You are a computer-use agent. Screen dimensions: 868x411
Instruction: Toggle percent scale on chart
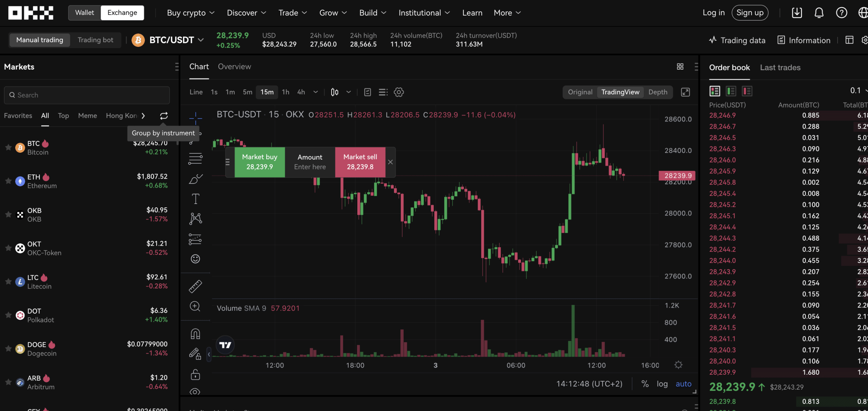[x=645, y=384]
